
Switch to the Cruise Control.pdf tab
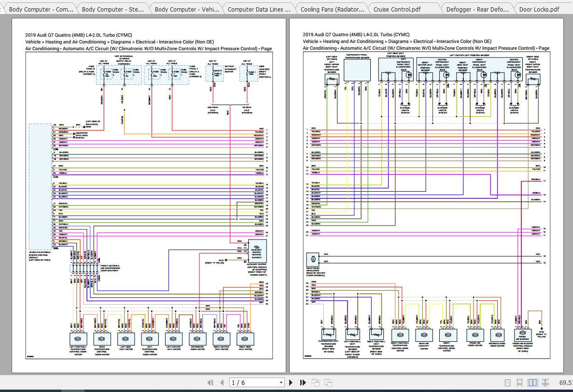397,9
